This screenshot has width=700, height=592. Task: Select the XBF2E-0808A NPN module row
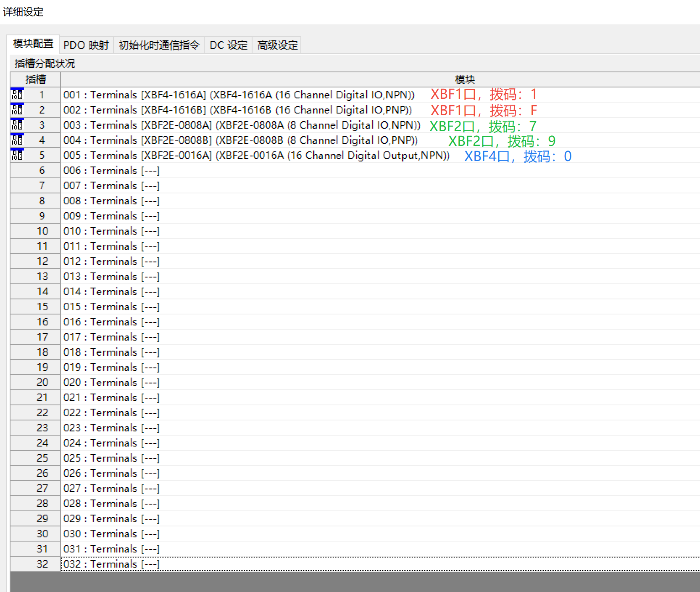click(242, 125)
